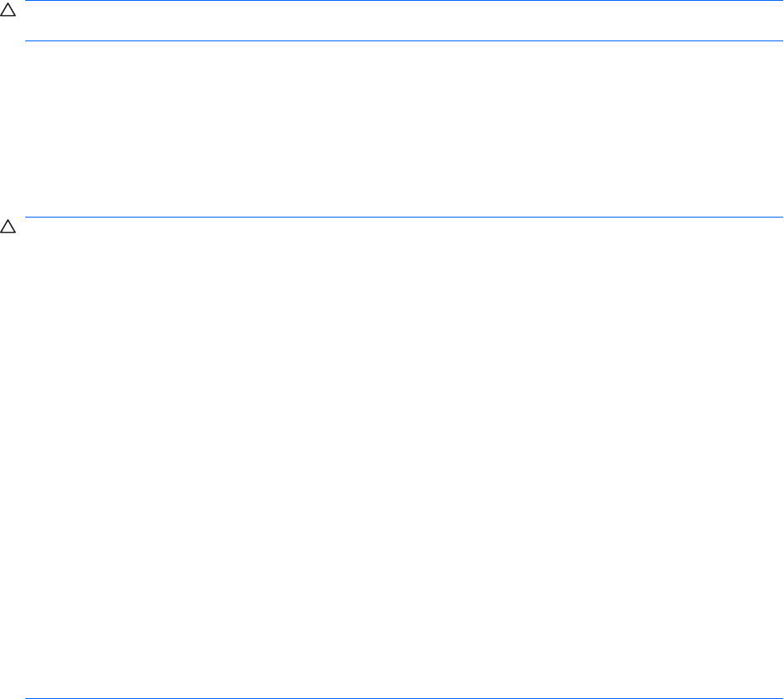Click the blue rule beneath the first caution
Viewport: 784px width, 699px height.
coord(404,41)
